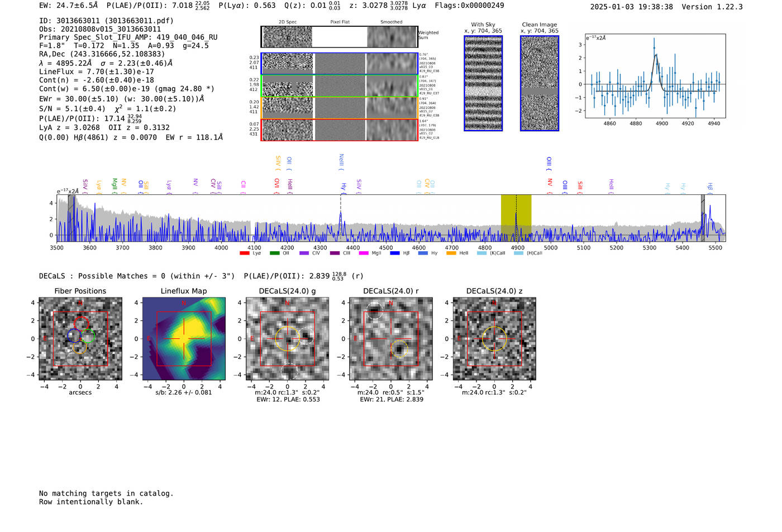
Task: Click the magenta MgII legend swatch
Action: pyautogui.click(x=364, y=253)
